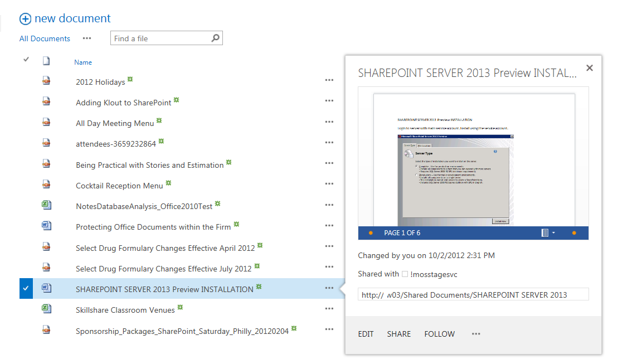Image resolution: width=632 pixels, height=364 pixels.
Task: Click the PowerPoint icon next to 2012 Holidays
Action: click(46, 80)
